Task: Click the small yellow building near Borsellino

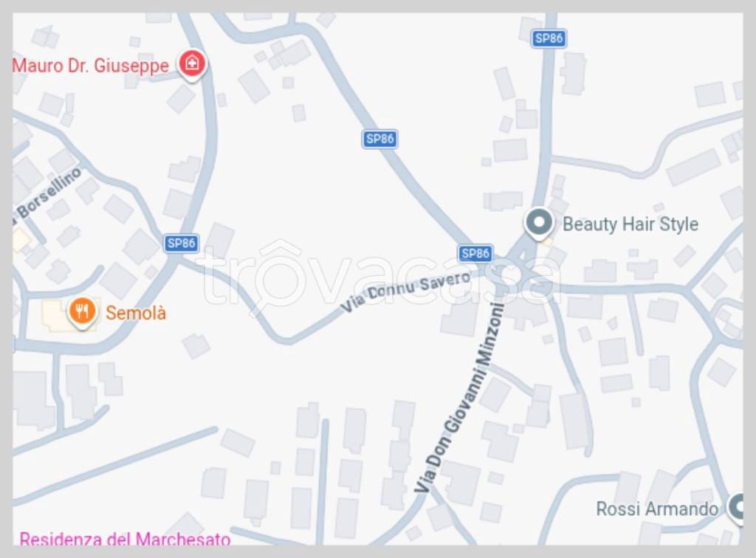Action: click(21, 240)
